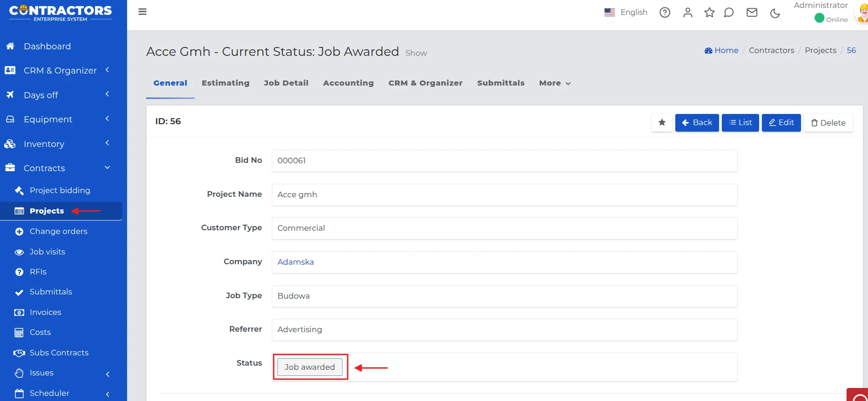868x401 pixels.
Task: Click the Invoices money icon
Action: 19,312
